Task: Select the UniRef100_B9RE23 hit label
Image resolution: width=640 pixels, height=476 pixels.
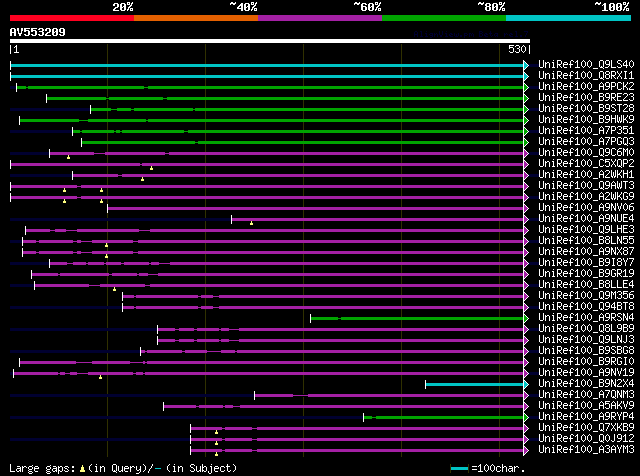Action: click(x=586, y=97)
